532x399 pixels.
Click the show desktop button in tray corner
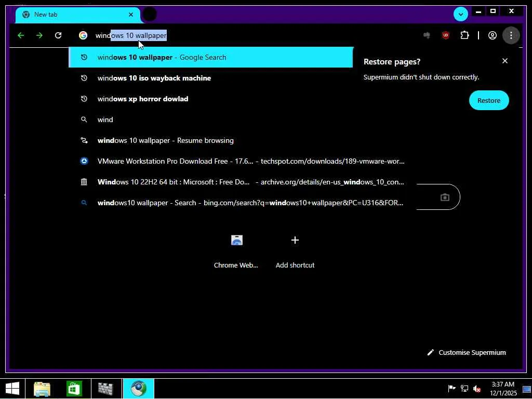527,389
